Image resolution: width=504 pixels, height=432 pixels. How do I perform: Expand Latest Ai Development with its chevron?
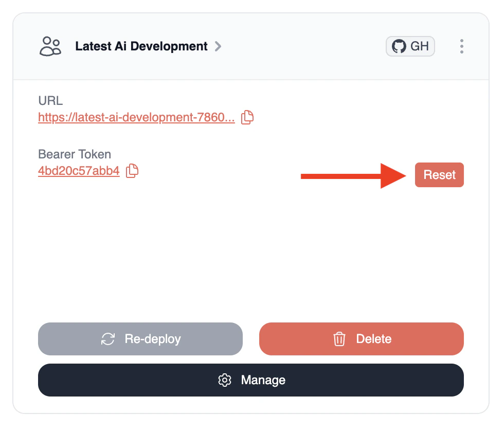(x=218, y=46)
